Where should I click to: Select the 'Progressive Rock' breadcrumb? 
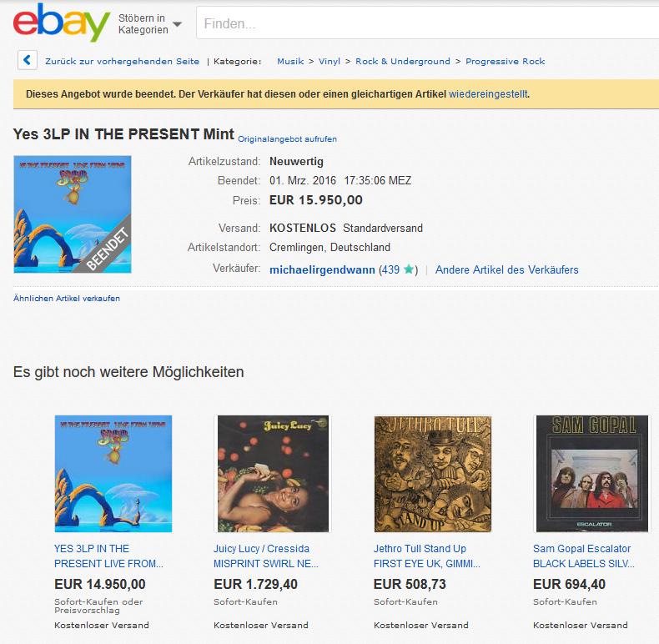tap(506, 61)
